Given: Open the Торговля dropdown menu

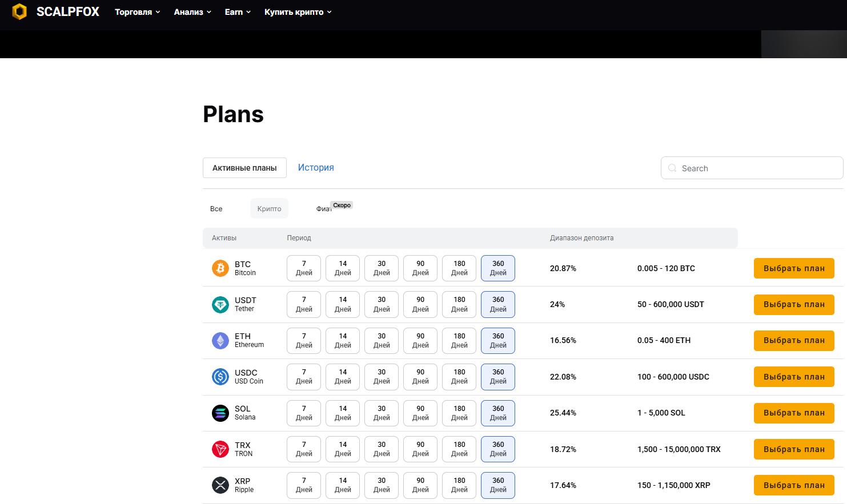Looking at the screenshot, I should pos(138,12).
